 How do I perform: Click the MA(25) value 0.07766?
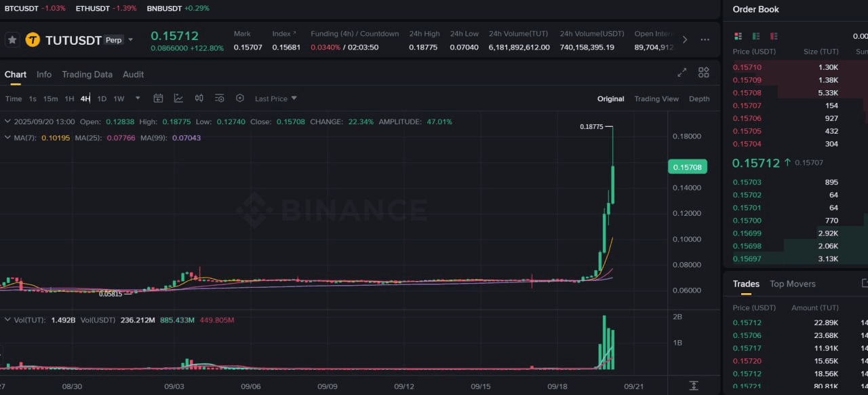pos(121,138)
